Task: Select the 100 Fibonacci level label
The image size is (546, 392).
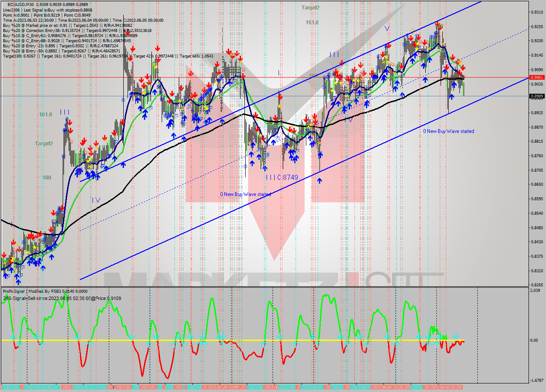Action: 47,177
